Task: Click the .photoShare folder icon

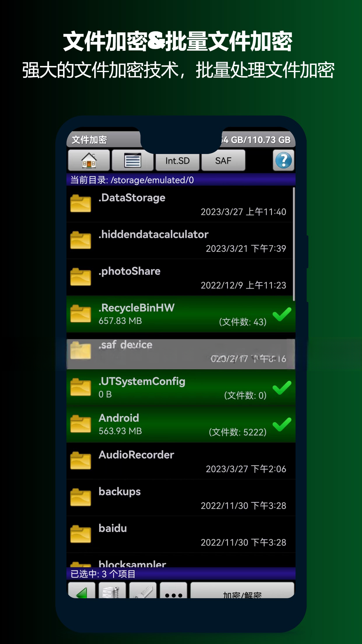Action: click(x=80, y=277)
